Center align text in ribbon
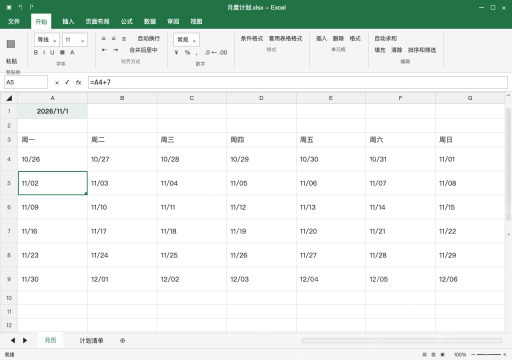This screenshot has height=360, width=512. tap(114, 39)
